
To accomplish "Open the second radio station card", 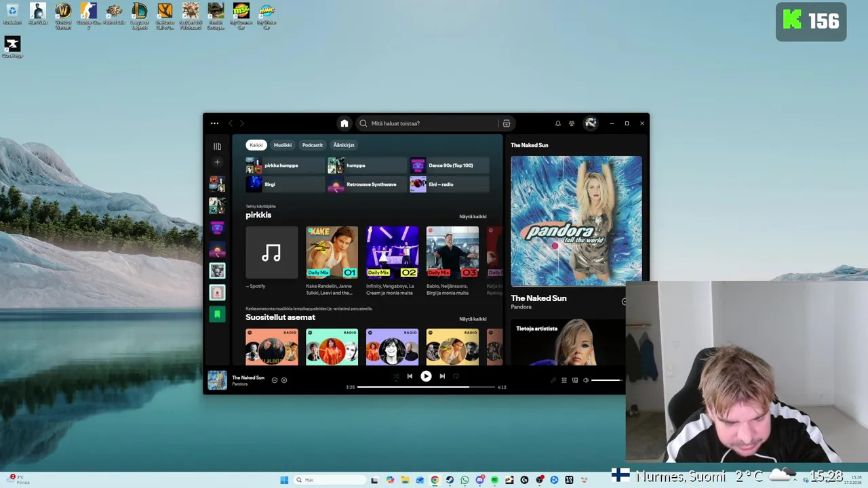I will pos(332,347).
